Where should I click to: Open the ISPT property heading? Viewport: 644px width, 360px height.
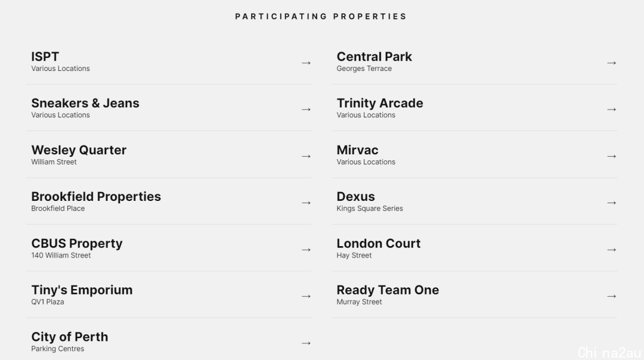[x=45, y=57]
